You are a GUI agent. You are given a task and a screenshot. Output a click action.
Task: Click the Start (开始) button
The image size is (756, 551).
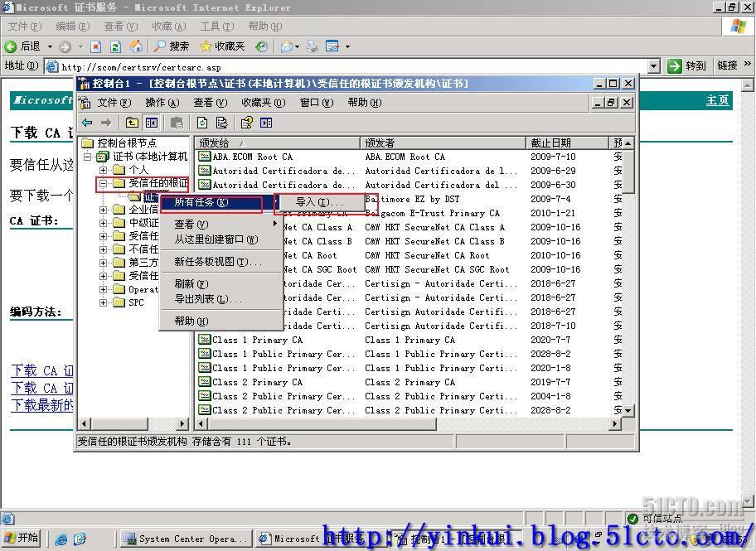(x=22, y=538)
